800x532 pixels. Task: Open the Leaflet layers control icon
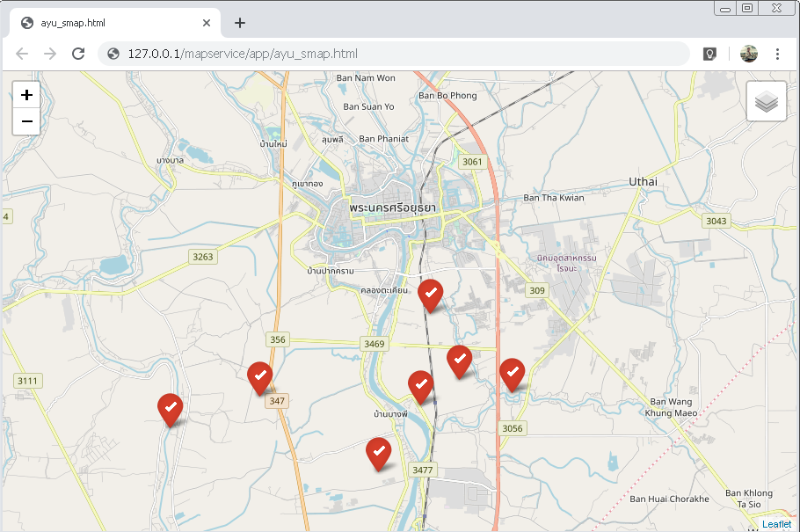[766, 100]
